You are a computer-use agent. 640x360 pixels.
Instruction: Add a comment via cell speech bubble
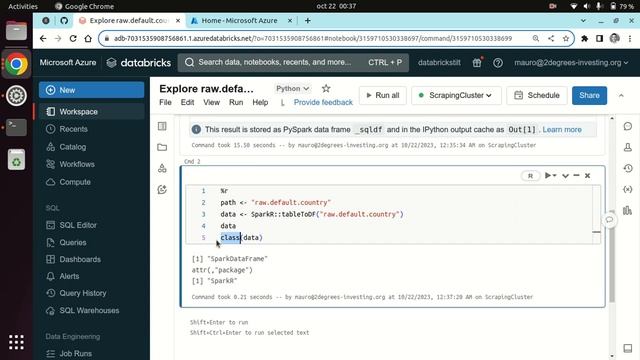(609, 220)
